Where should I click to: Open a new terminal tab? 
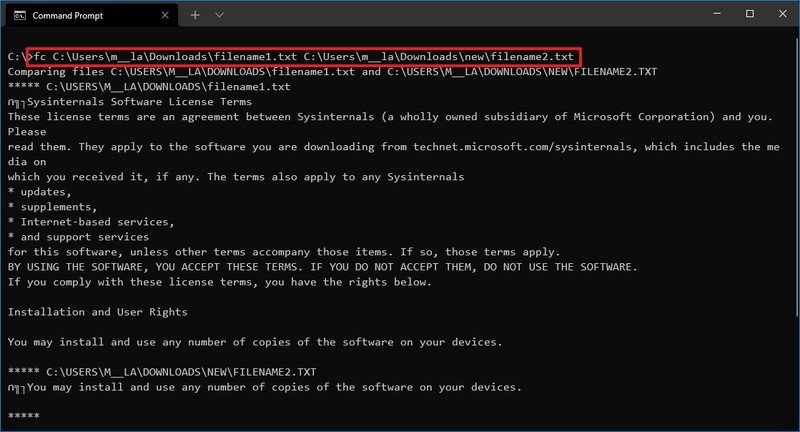pyautogui.click(x=195, y=15)
